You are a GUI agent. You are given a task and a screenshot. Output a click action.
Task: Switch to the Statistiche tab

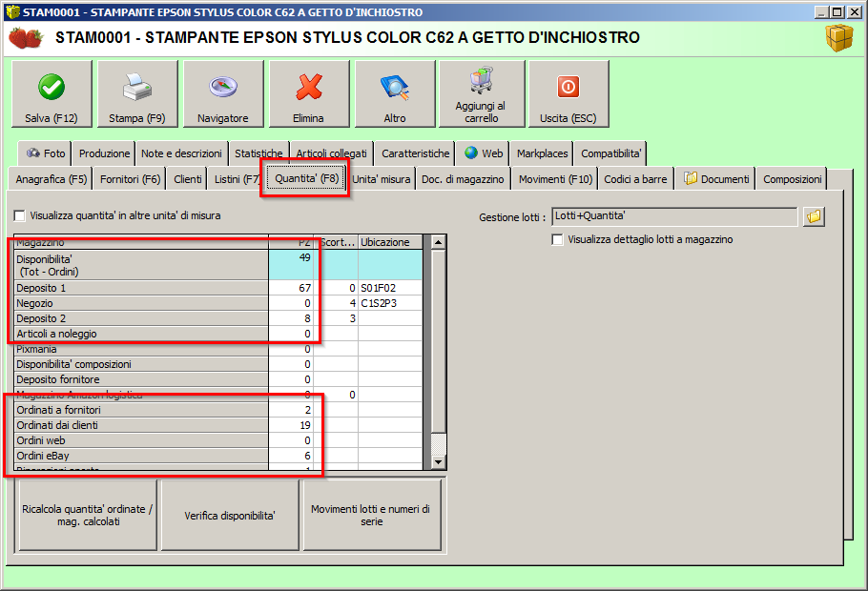click(x=258, y=153)
